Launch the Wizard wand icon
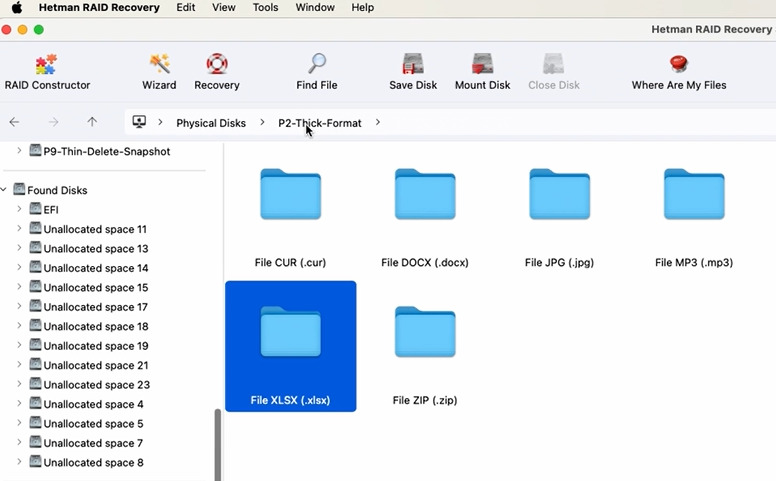Screen dimensions: 776x481 coord(159,63)
